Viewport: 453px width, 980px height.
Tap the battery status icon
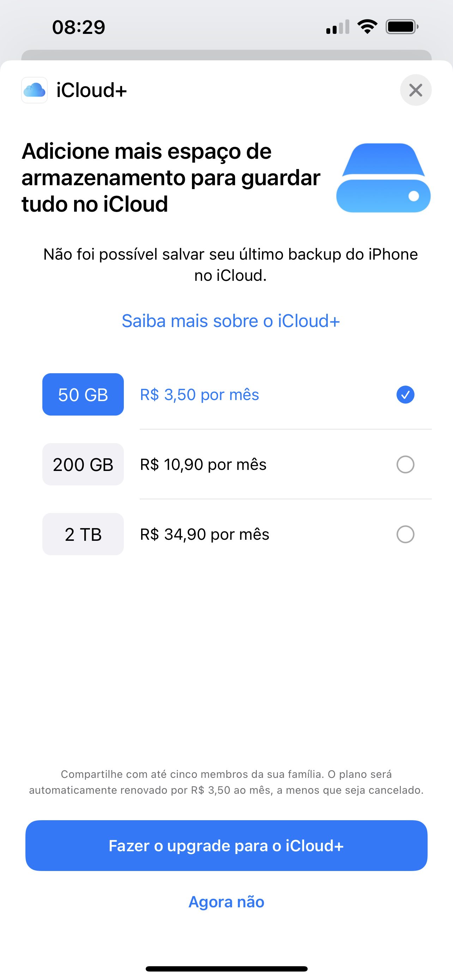tap(401, 27)
